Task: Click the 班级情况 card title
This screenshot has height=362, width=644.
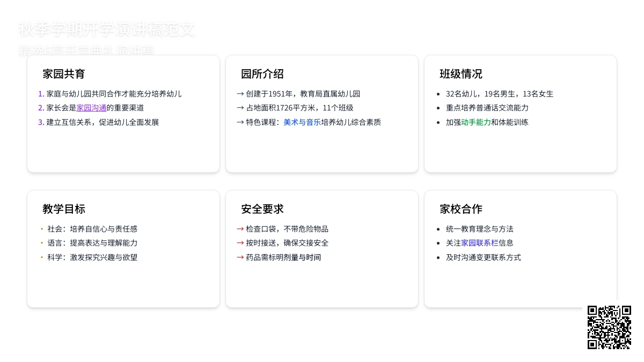Action: coord(461,74)
